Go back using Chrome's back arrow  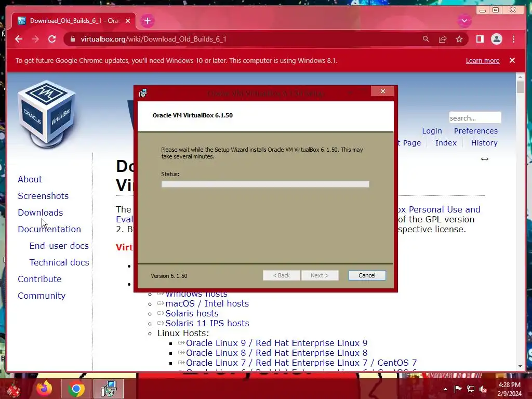(19, 39)
